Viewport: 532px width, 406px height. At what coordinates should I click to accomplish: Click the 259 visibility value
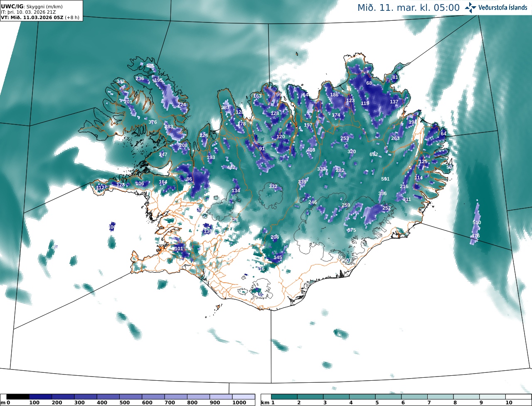(346, 205)
